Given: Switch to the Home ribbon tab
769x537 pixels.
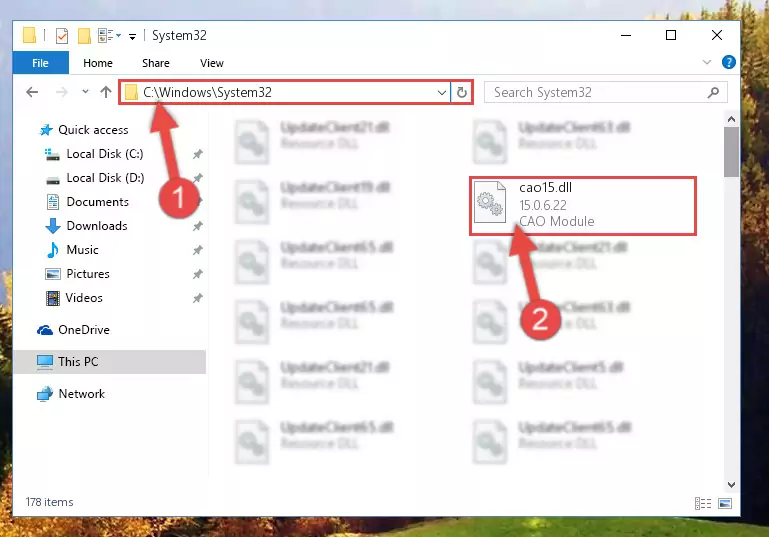Looking at the screenshot, I should (x=98, y=63).
